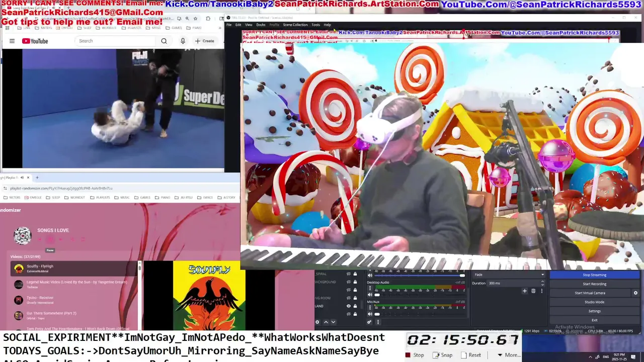This screenshot has height=362, width=644.
Task: Open the OBS View menu
Action: [x=249, y=25]
